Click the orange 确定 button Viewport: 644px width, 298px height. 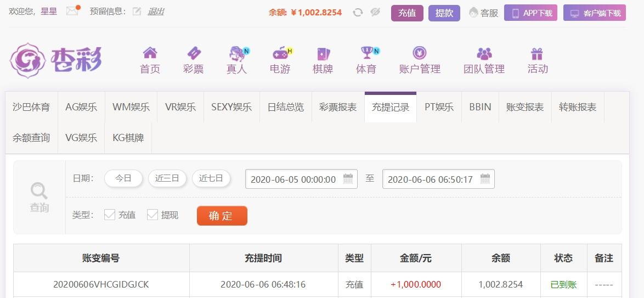pos(222,216)
